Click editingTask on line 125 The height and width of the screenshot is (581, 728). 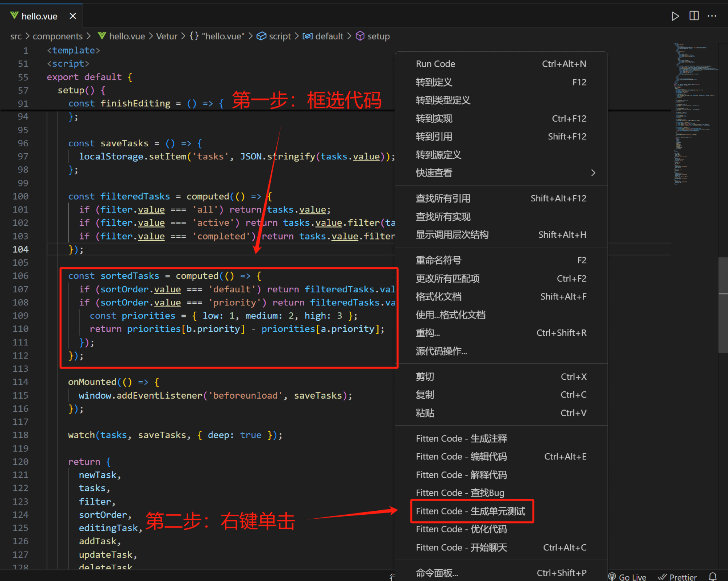click(108, 528)
